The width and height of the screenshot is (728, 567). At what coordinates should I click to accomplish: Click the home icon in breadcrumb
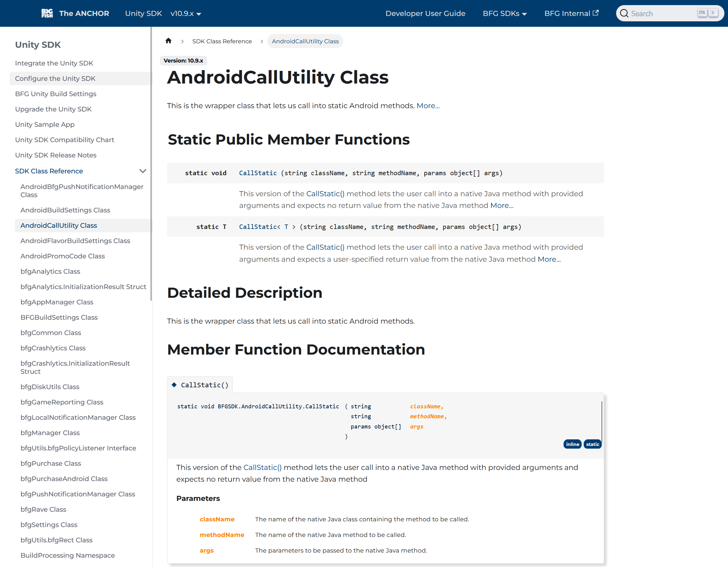(x=168, y=41)
